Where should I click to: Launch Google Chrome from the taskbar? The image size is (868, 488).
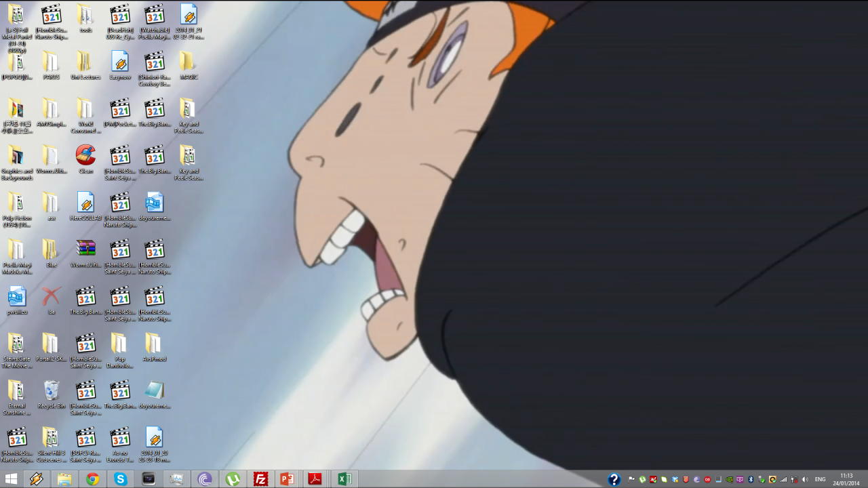(92, 479)
